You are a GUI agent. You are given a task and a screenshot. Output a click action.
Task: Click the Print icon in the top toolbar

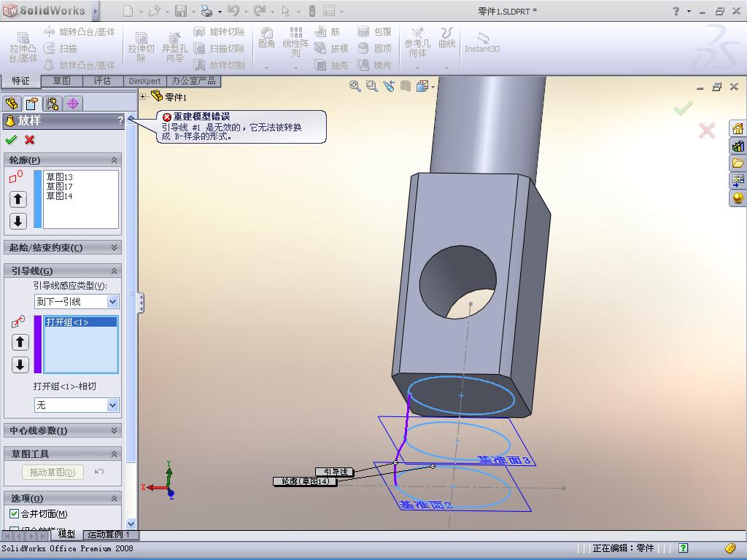point(206,11)
